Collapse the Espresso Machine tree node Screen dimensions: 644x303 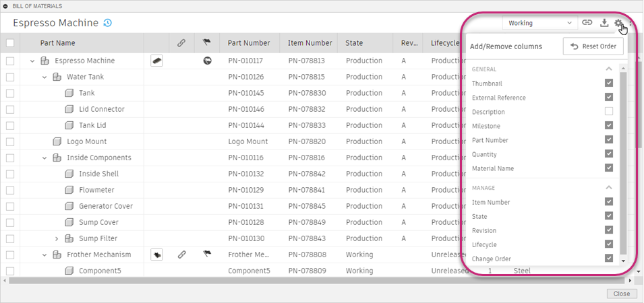click(x=32, y=61)
